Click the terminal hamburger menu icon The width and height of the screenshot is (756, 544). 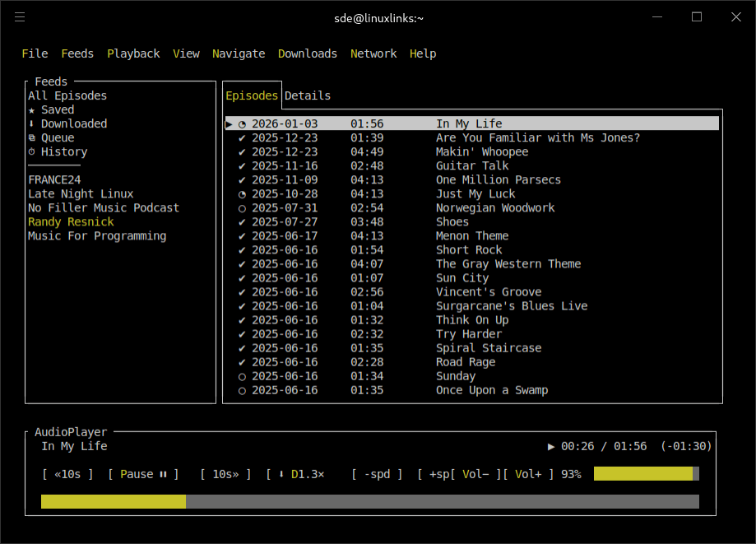20,17
